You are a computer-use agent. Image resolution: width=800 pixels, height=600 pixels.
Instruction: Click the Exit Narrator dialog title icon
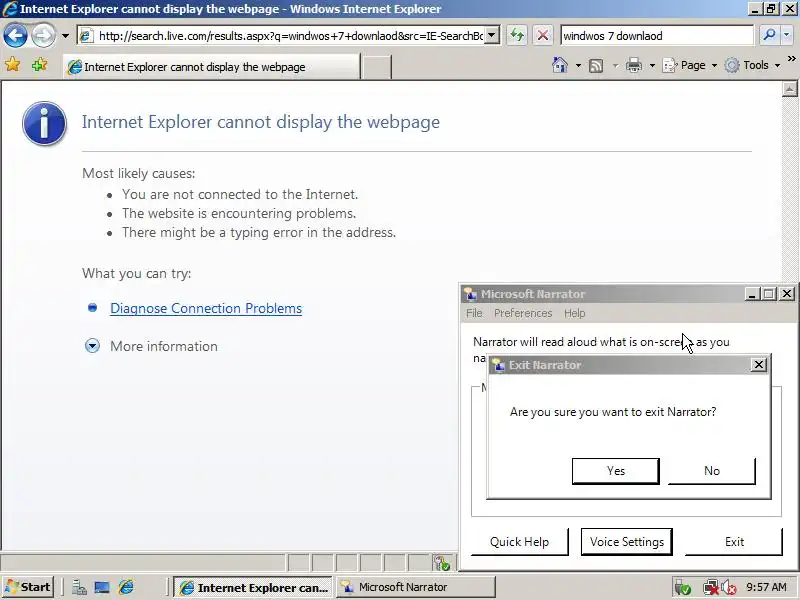(498, 365)
